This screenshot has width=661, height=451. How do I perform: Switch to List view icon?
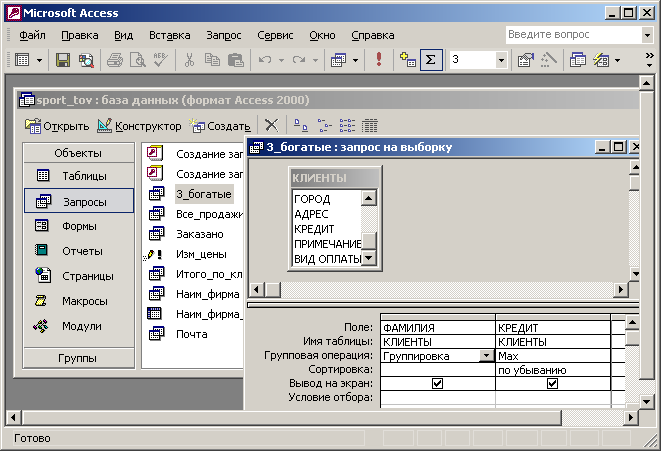click(x=347, y=125)
